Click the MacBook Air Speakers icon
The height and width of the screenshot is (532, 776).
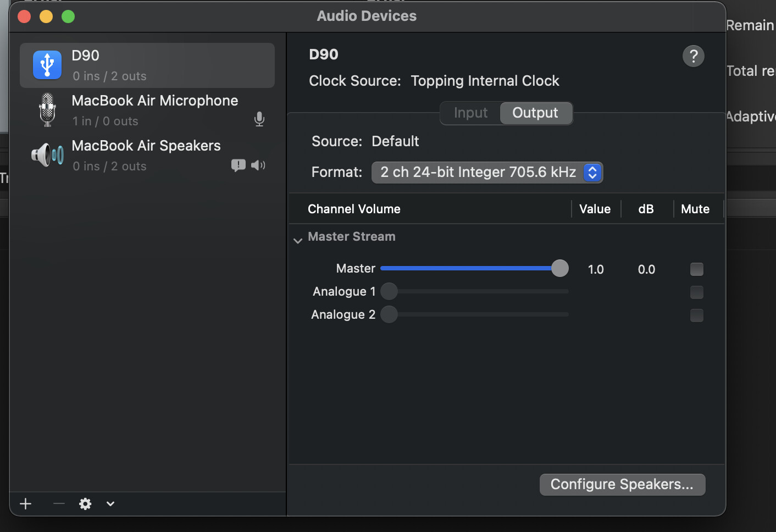pos(48,155)
